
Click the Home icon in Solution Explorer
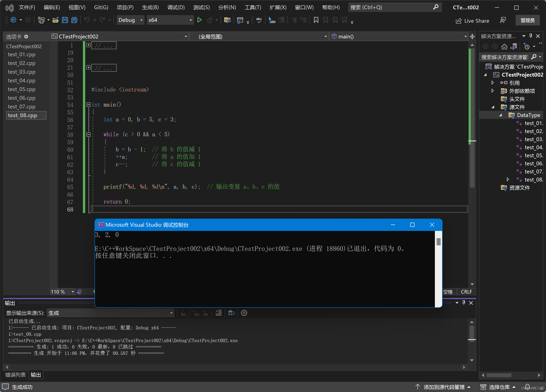504,46
